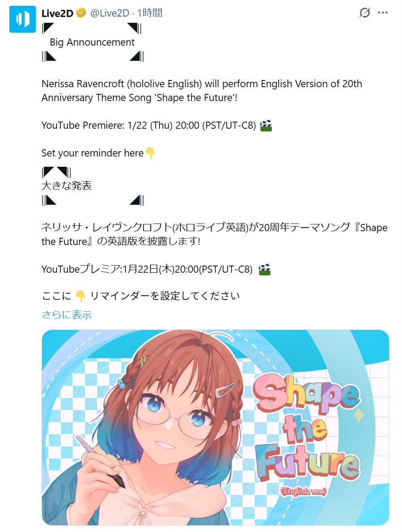Open the three-dot more options menu
The height and width of the screenshot is (532, 402).
(383, 13)
